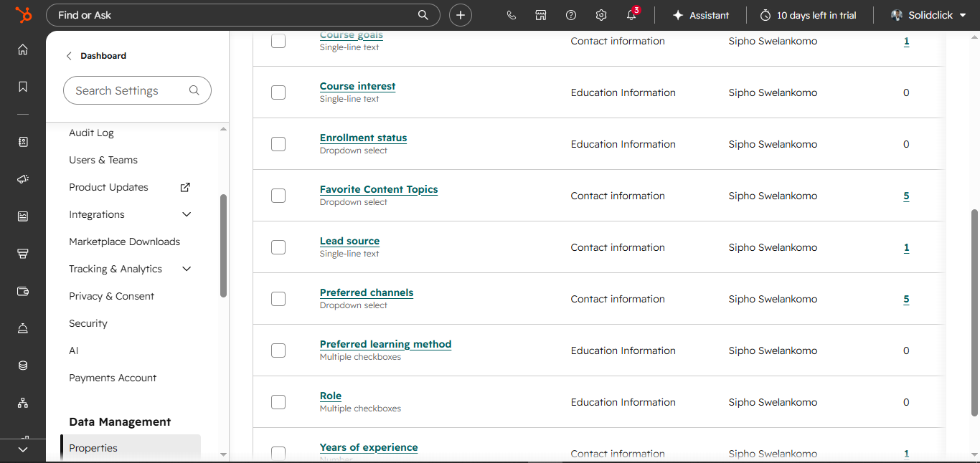
Task: Click magnifier icon in Search Settings box
Action: click(194, 90)
